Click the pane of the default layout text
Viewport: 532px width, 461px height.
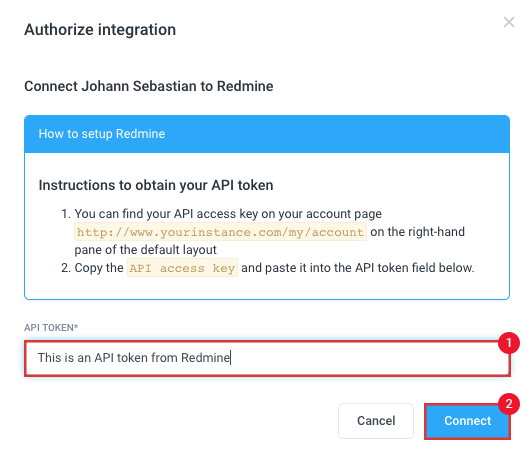(145, 250)
